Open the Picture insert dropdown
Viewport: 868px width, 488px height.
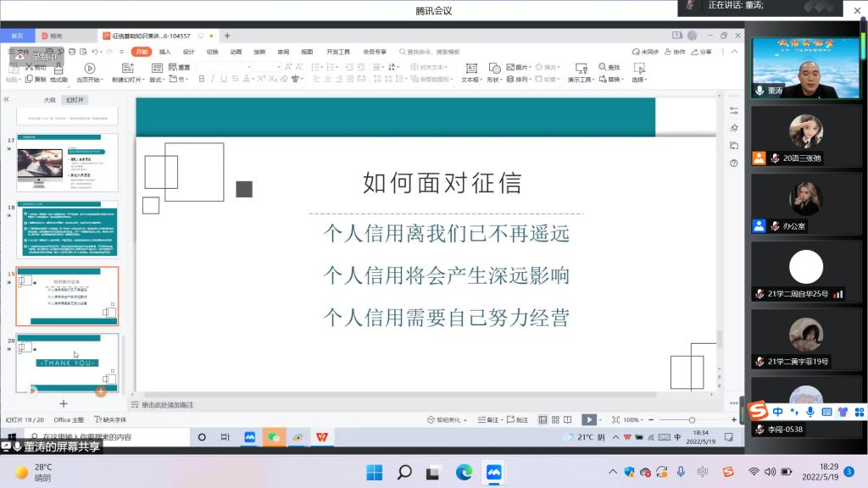click(519, 67)
